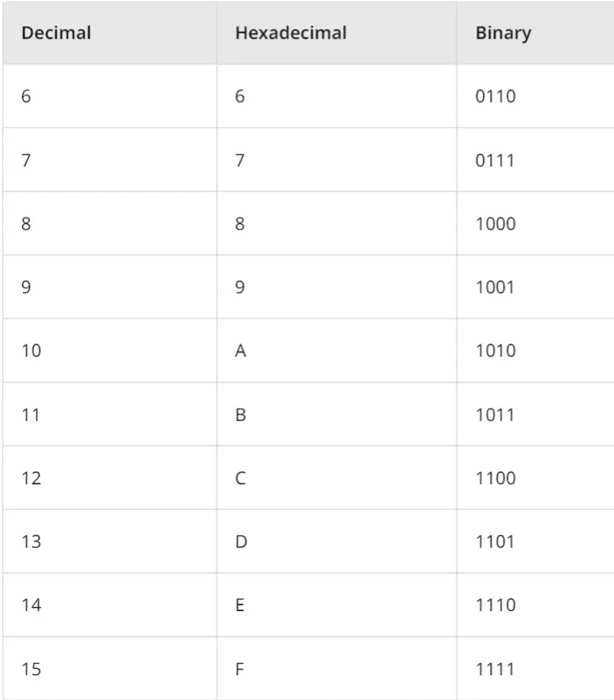Select hexadecimal value D
This screenshot has width=614, height=700.
pos(241,542)
